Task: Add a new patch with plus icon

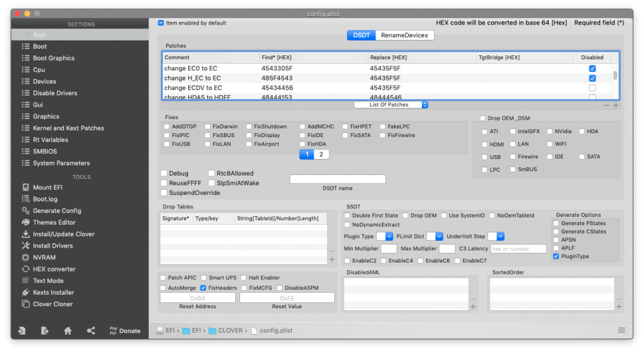Action: 616,106
